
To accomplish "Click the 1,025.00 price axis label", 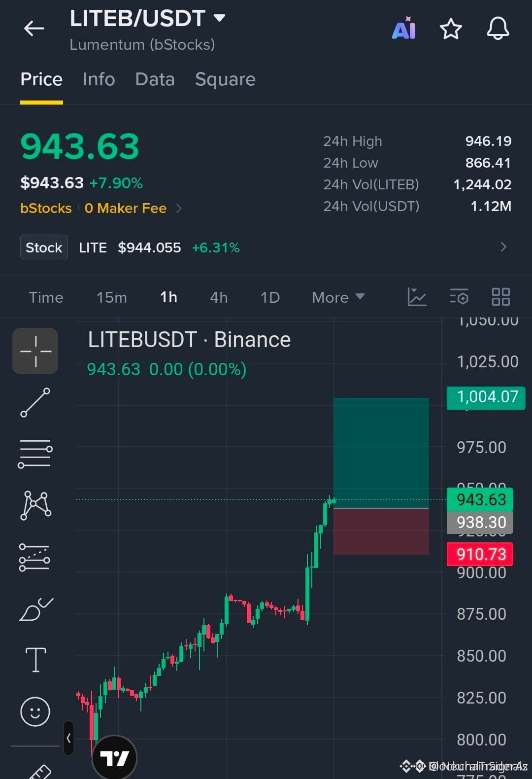I will point(487,362).
